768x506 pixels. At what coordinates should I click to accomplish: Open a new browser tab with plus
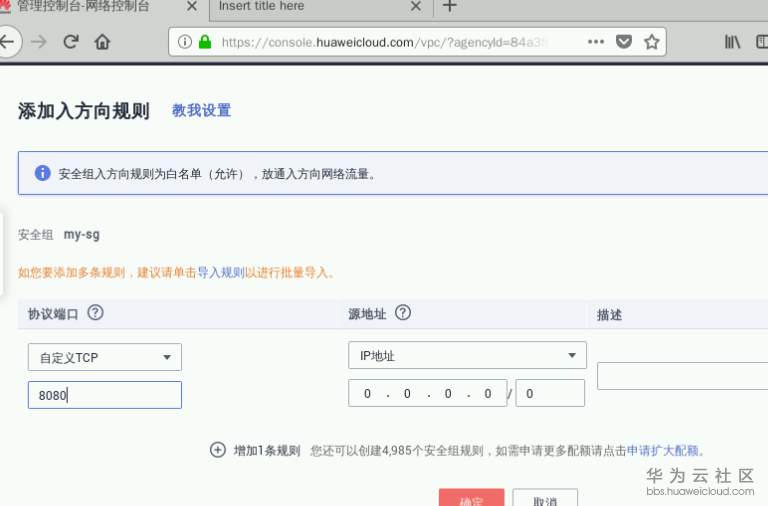pos(450,6)
